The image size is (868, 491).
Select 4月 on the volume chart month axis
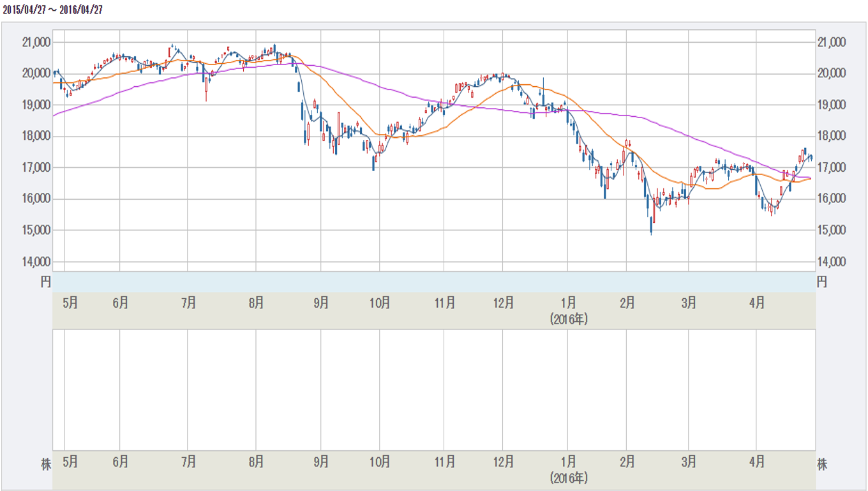pyautogui.click(x=756, y=460)
